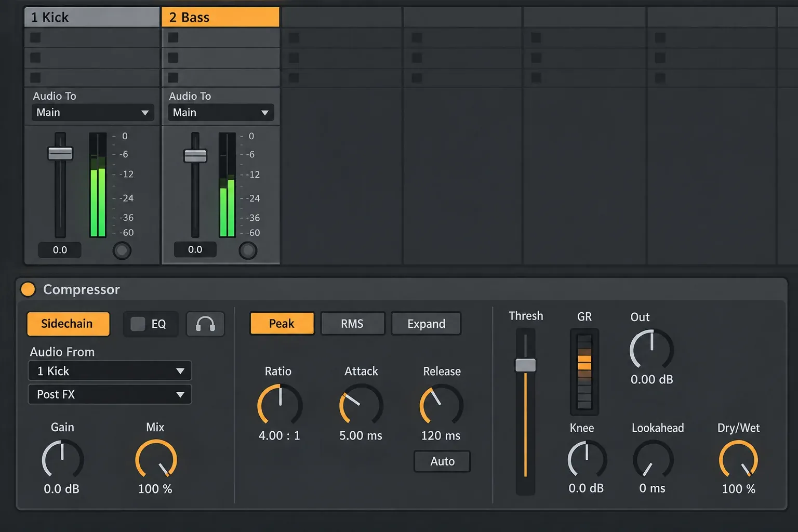Click the '0 ms' lookahead value
The width and height of the screenshot is (798, 532).
point(652,488)
